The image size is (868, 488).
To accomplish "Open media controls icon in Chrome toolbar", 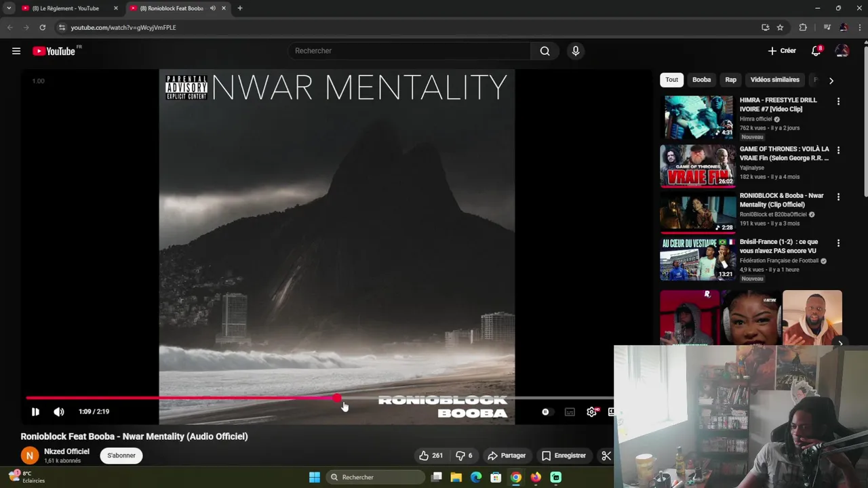I will tap(827, 27).
